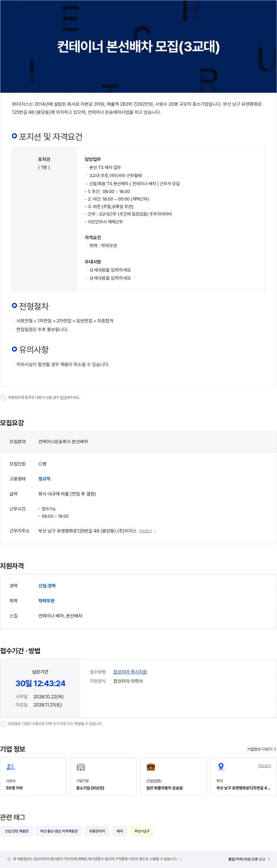This screenshot has width=277, height=868.
Task: Click the 신입·경력 career text
Action: (x=47, y=586)
